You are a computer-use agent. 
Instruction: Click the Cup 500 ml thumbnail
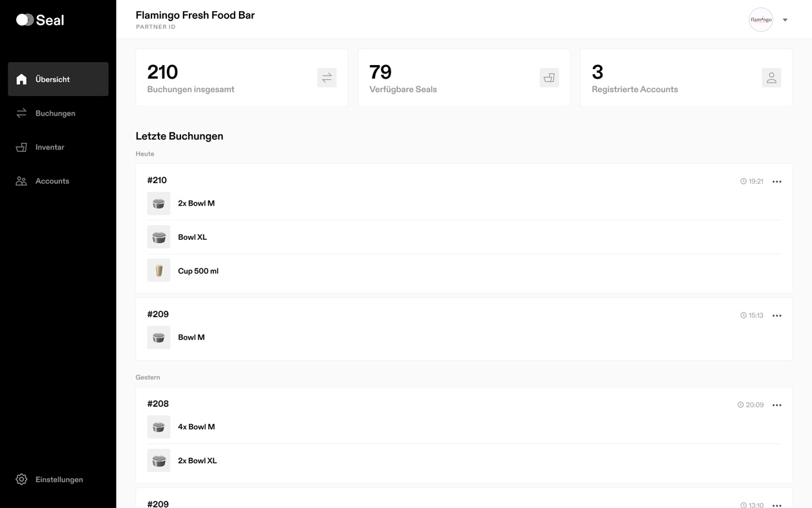[x=159, y=271]
